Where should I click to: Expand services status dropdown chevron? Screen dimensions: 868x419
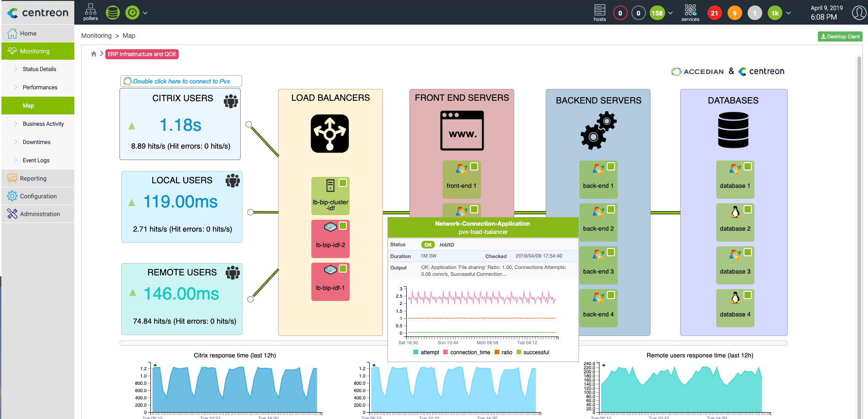point(788,13)
